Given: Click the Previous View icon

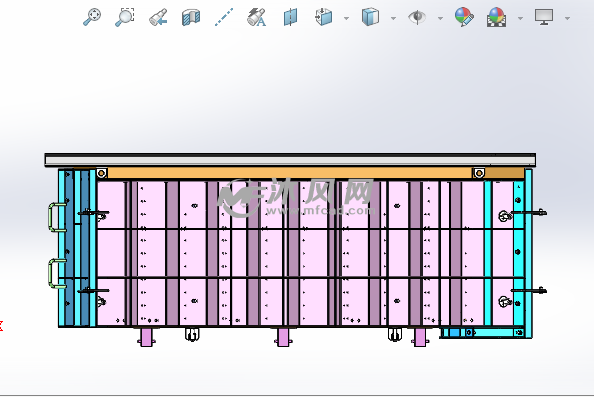Looking at the screenshot, I should click(x=158, y=17).
